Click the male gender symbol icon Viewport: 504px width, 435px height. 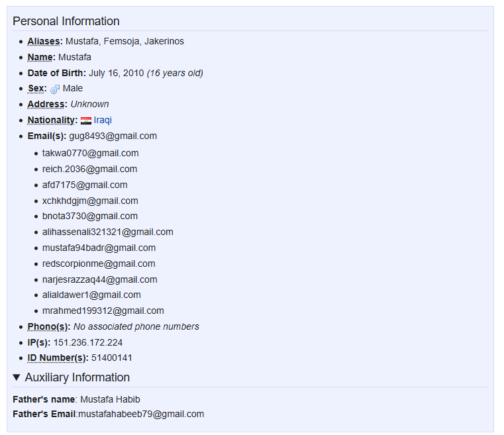pyautogui.click(x=55, y=89)
